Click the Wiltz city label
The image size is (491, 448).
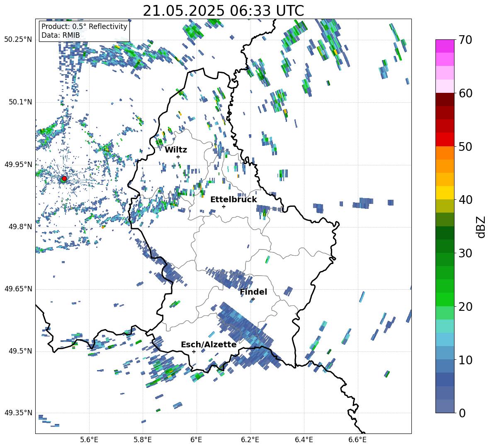tap(176, 150)
